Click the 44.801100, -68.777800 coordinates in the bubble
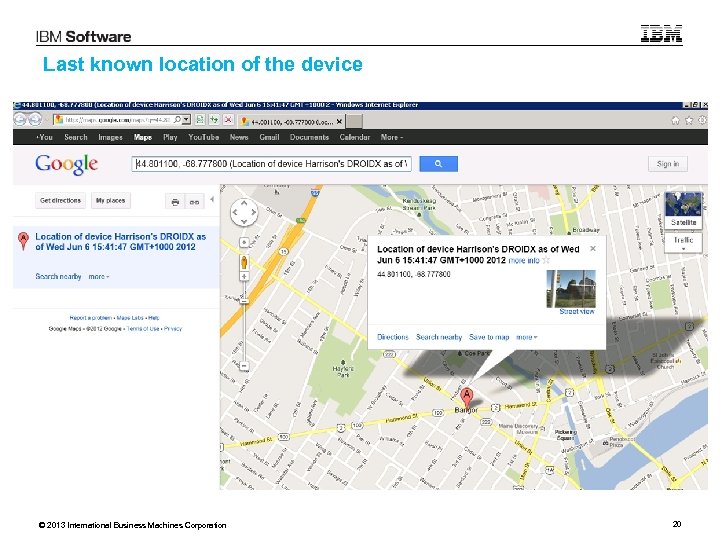 tap(414, 275)
